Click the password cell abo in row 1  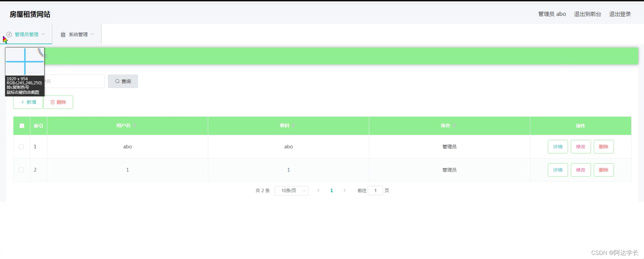coord(289,147)
